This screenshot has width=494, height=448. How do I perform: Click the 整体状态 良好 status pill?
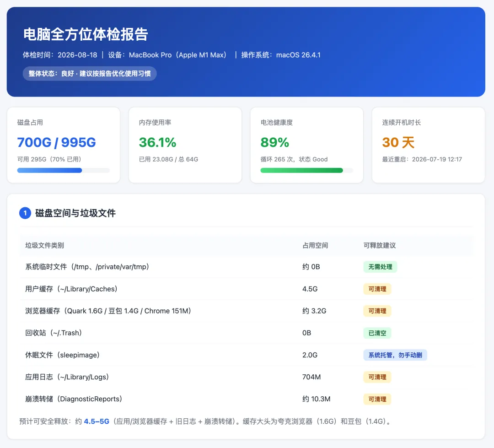coord(90,74)
